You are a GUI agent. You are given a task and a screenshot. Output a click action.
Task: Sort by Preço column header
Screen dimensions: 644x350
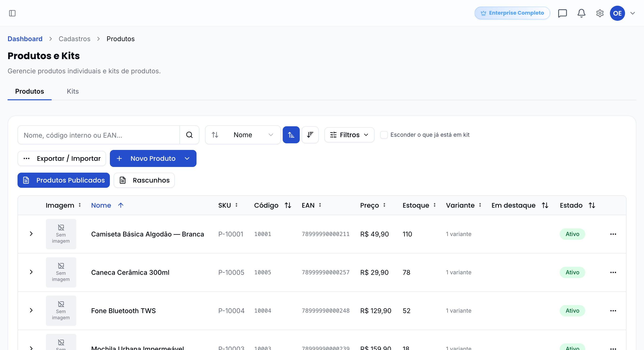tap(373, 206)
